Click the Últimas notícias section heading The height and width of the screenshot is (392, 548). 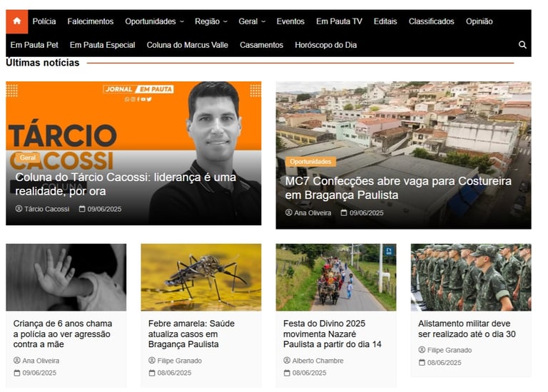point(43,63)
